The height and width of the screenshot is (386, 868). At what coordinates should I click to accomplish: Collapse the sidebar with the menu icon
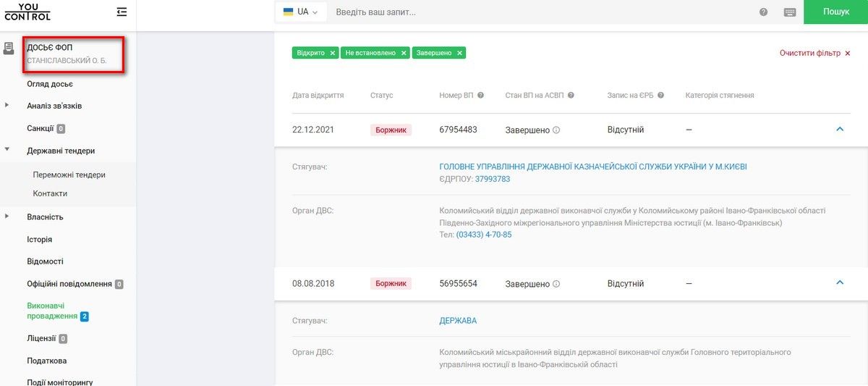[121, 12]
